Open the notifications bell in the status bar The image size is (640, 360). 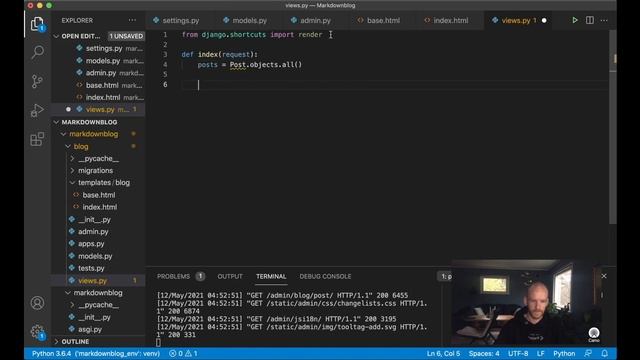point(604,353)
